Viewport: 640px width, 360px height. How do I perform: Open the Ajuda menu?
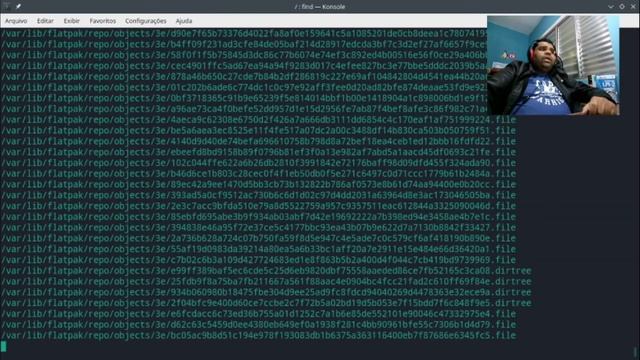(184, 21)
